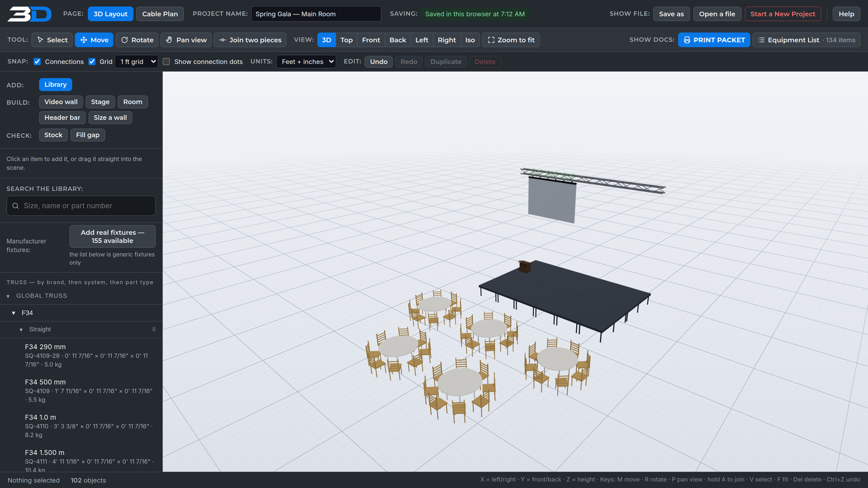Viewport: 868px width, 488px height.
Task: Click Add real fixtures button
Action: click(112, 236)
